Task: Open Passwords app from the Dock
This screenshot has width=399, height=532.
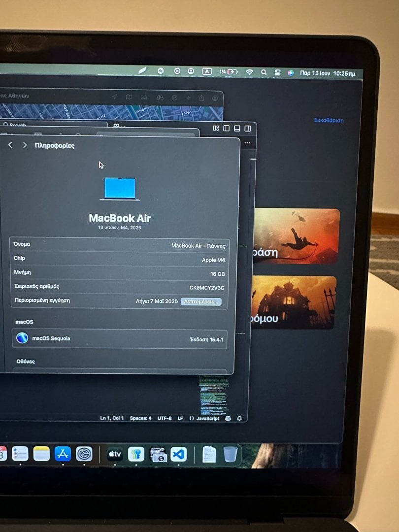Action: click(x=136, y=454)
